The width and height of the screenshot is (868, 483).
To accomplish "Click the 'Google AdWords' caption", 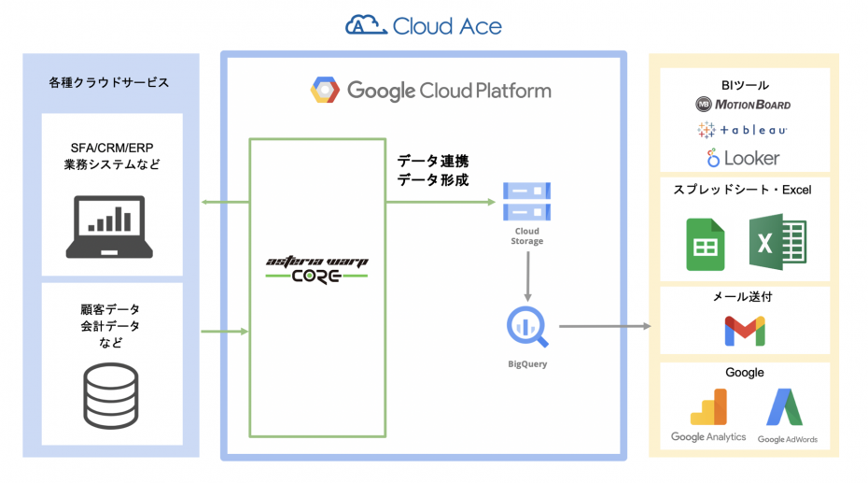I will click(788, 439).
